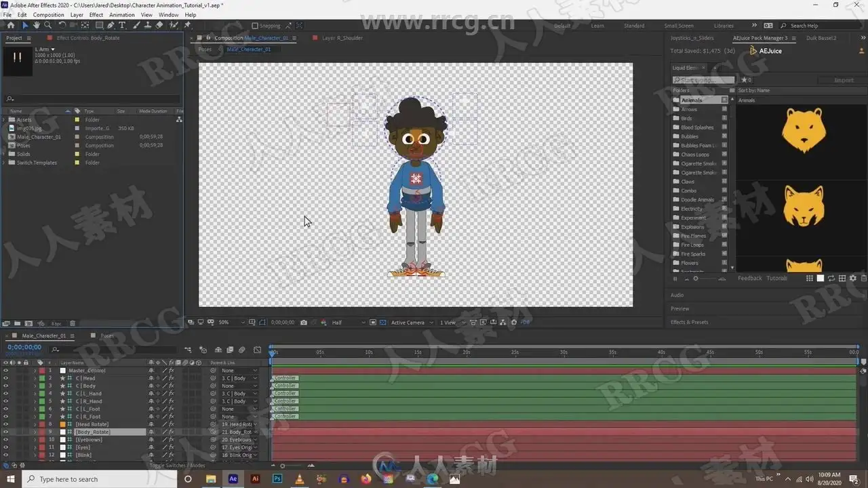Hide the C | L_Hand layer
This screenshot has width=868, height=488.
click(5, 394)
